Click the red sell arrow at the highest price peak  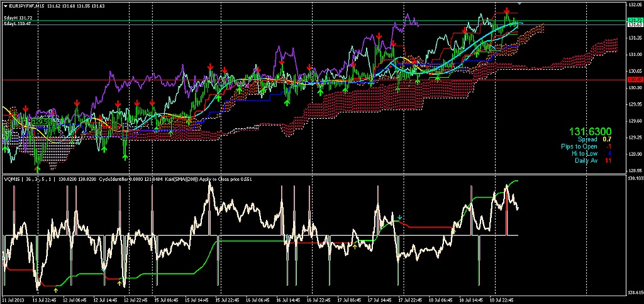click(507, 12)
